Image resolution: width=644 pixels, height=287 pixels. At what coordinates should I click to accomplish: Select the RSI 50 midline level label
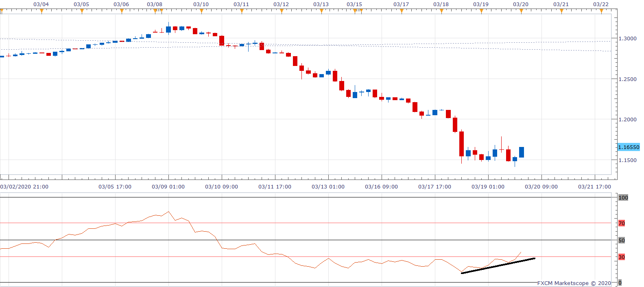(x=622, y=240)
